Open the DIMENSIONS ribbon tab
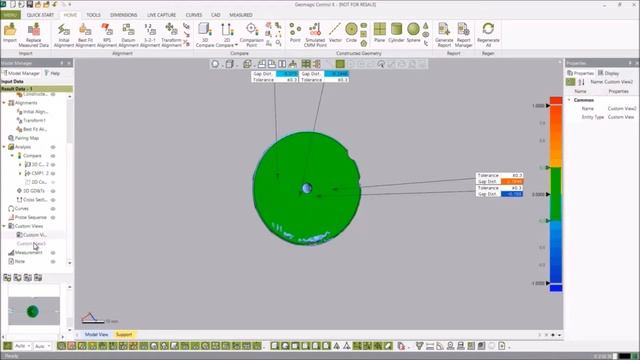 (124, 15)
